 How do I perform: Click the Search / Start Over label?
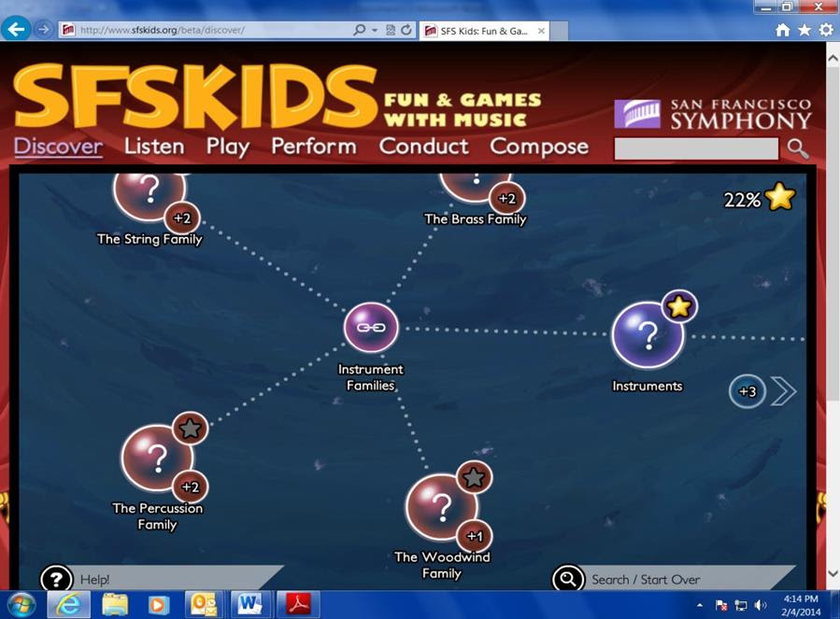pos(646,580)
